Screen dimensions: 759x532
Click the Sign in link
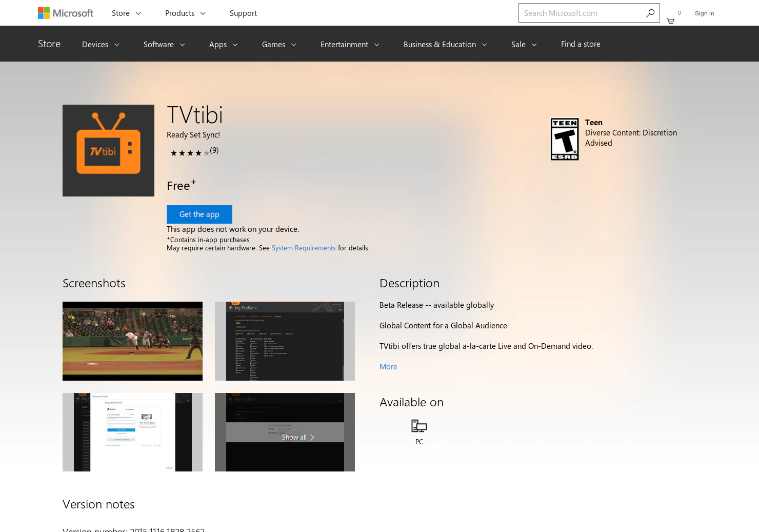(x=704, y=13)
